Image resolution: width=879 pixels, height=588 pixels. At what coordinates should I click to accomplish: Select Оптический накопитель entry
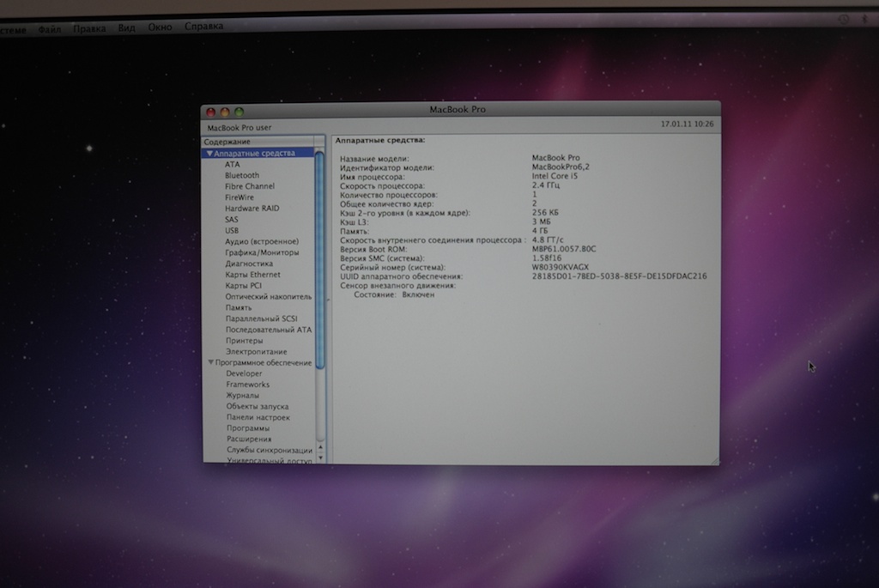point(268,296)
